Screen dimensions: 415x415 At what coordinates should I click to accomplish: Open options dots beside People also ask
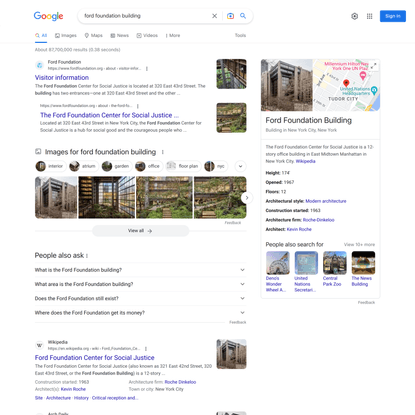(87, 256)
